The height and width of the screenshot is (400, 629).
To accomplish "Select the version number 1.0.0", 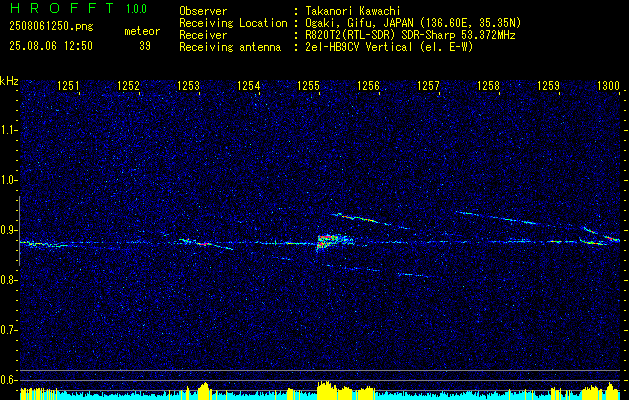I will point(136,9).
